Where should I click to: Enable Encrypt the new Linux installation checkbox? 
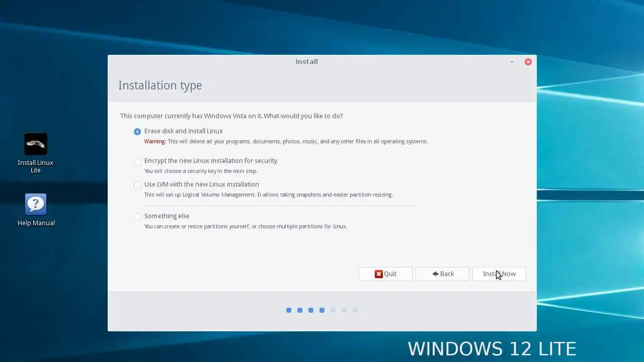tap(137, 161)
